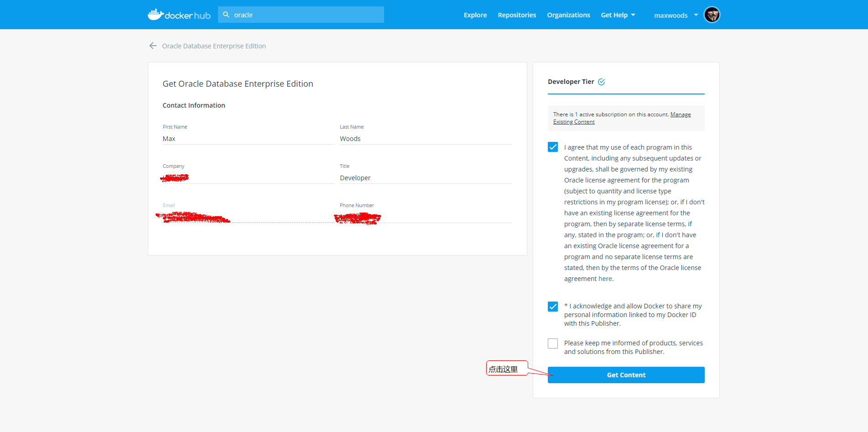Screen dimensions: 868x432
Task: Click the 'here' license agreement link
Action: pyautogui.click(x=604, y=278)
